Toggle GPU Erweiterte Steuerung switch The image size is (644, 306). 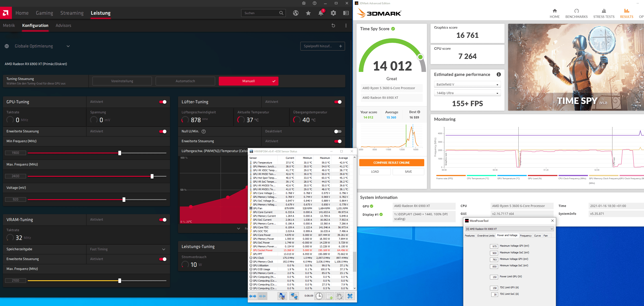tap(163, 131)
